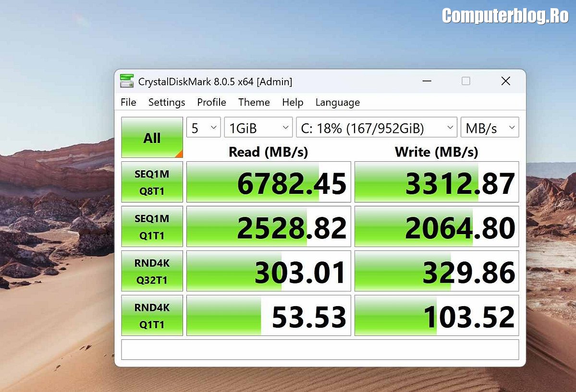The image size is (576, 392).
Task: Close the CrystalDiskMark window
Action: [505, 81]
